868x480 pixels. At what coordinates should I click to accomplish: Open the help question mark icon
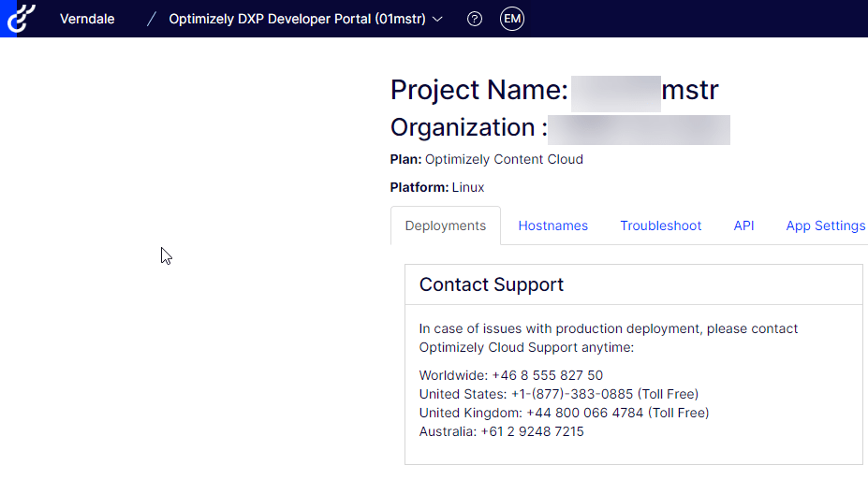475,19
